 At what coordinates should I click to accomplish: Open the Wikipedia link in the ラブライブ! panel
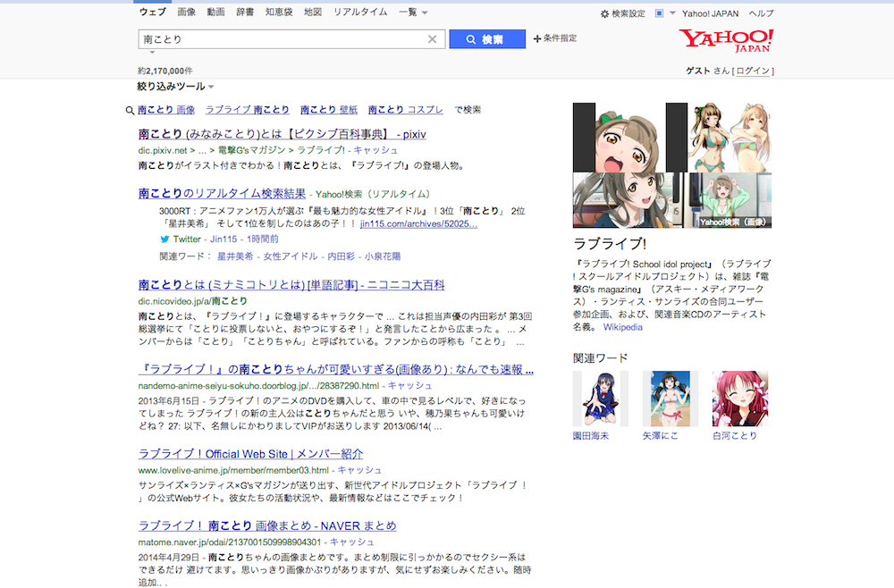(622, 327)
